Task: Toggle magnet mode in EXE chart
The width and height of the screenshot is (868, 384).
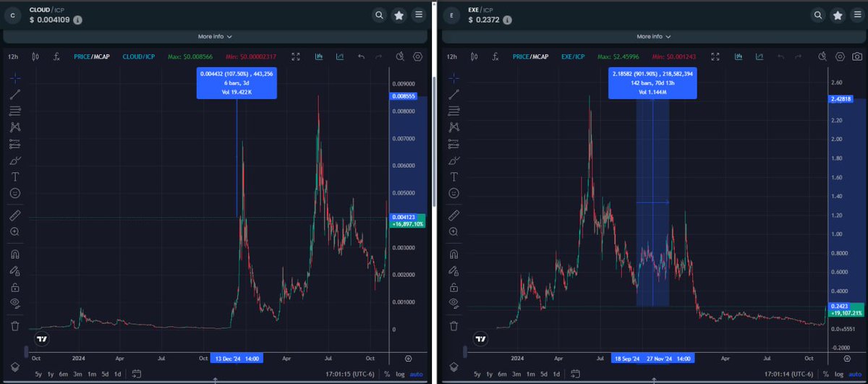Action: click(454, 255)
